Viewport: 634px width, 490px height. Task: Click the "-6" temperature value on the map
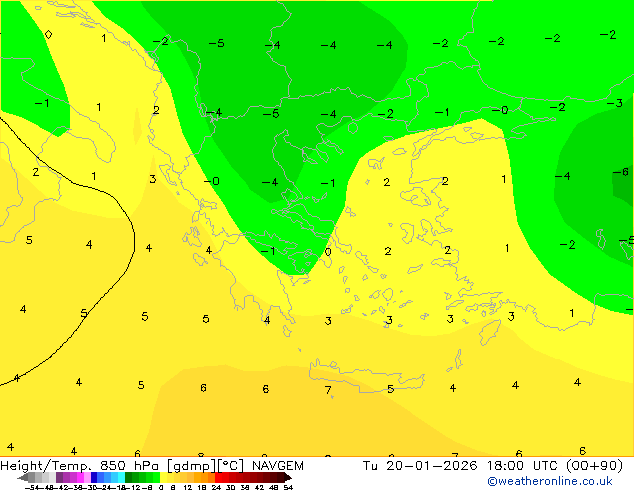pyautogui.click(x=621, y=172)
